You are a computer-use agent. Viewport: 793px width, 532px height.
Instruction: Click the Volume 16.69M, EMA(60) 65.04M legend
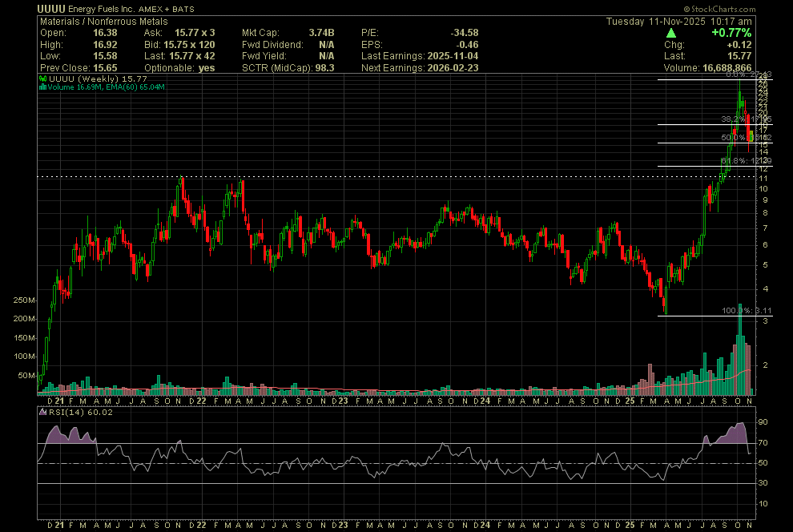[x=107, y=87]
